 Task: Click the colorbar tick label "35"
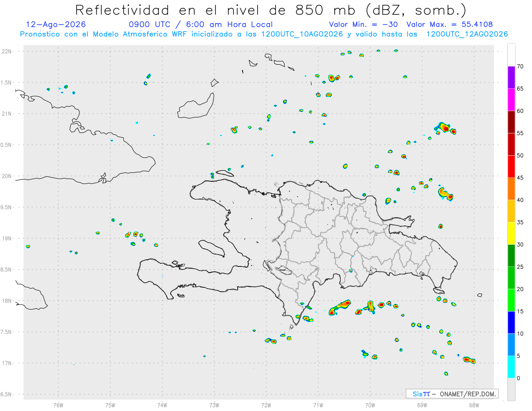click(520, 222)
